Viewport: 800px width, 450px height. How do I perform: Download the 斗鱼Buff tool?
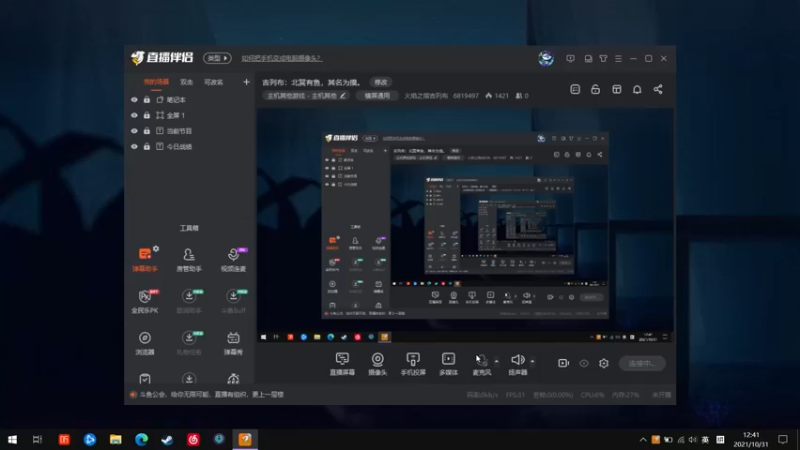[233, 301]
